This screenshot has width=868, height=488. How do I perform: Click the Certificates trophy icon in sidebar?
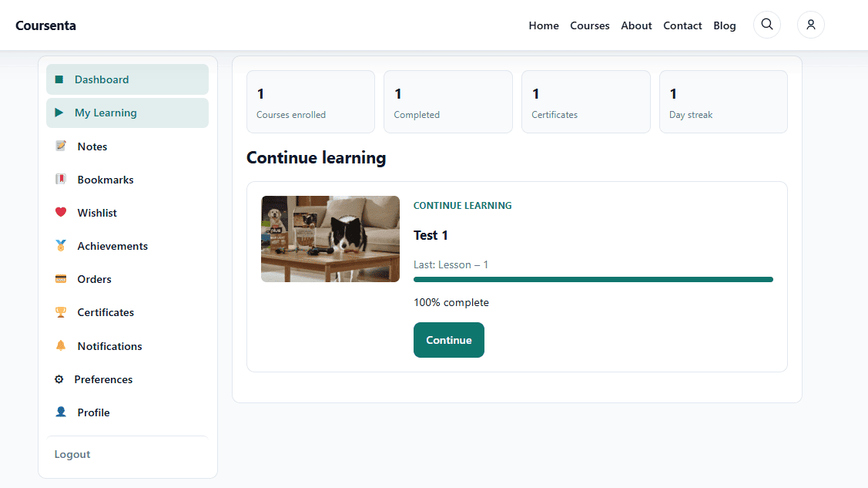click(61, 312)
